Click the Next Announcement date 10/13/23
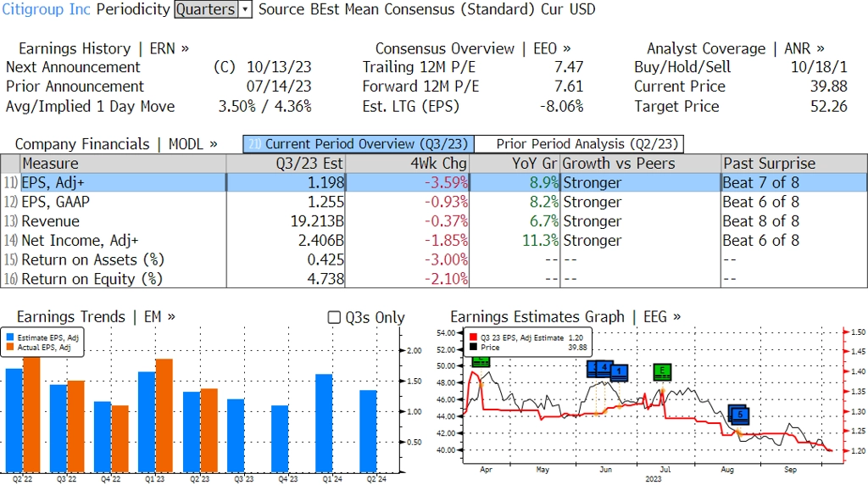The width and height of the screenshot is (868, 485). 279,67
